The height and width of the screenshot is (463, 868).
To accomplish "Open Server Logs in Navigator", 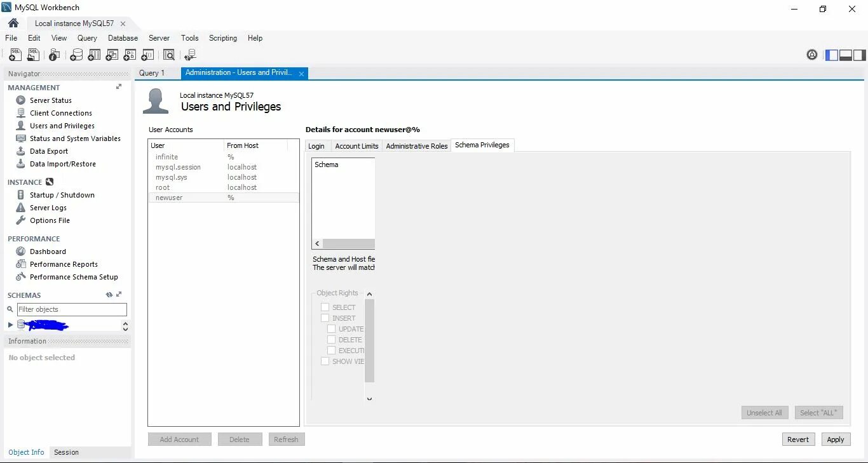I will point(48,208).
